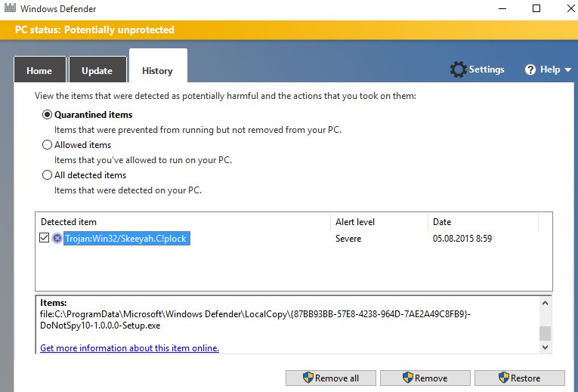Open Settings via the gear icon
The image size is (578, 392).
[458, 69]
